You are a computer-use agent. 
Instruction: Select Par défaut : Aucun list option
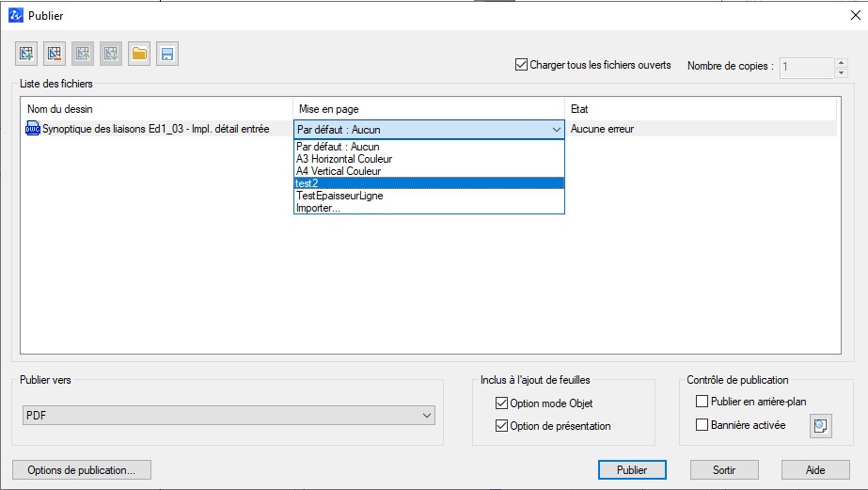pos(429,147)
